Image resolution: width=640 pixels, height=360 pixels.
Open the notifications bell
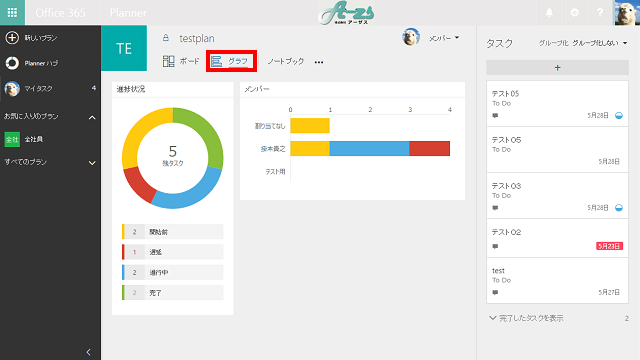[x=549, y=13]
